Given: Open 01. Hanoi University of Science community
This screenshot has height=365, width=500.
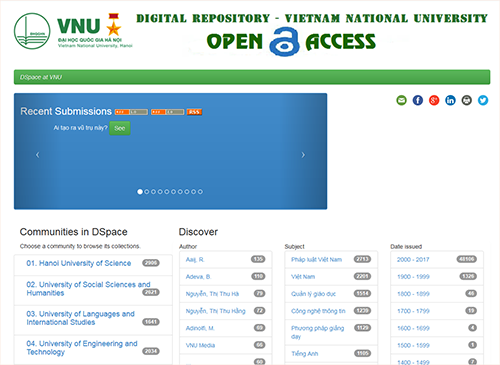Looking at the screenshot, I should (x=79, y=263).
